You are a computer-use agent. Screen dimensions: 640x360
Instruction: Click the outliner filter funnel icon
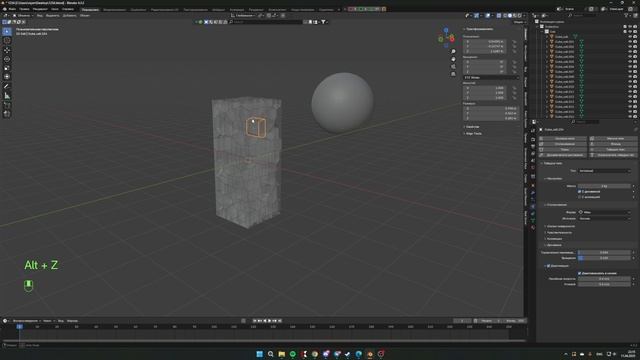[x=626, y=16]
